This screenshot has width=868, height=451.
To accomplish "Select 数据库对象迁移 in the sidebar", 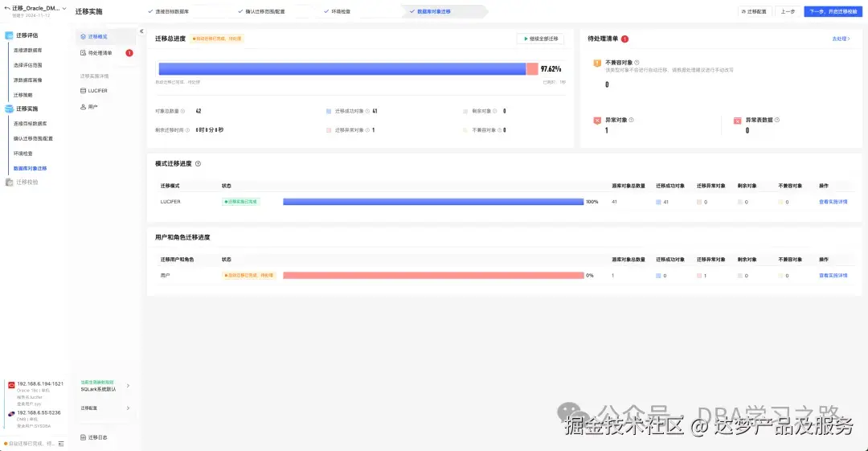I will 30,169.
